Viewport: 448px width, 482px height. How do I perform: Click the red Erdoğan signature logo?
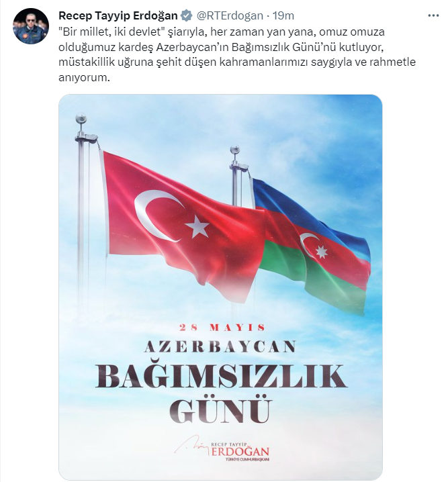222,449
